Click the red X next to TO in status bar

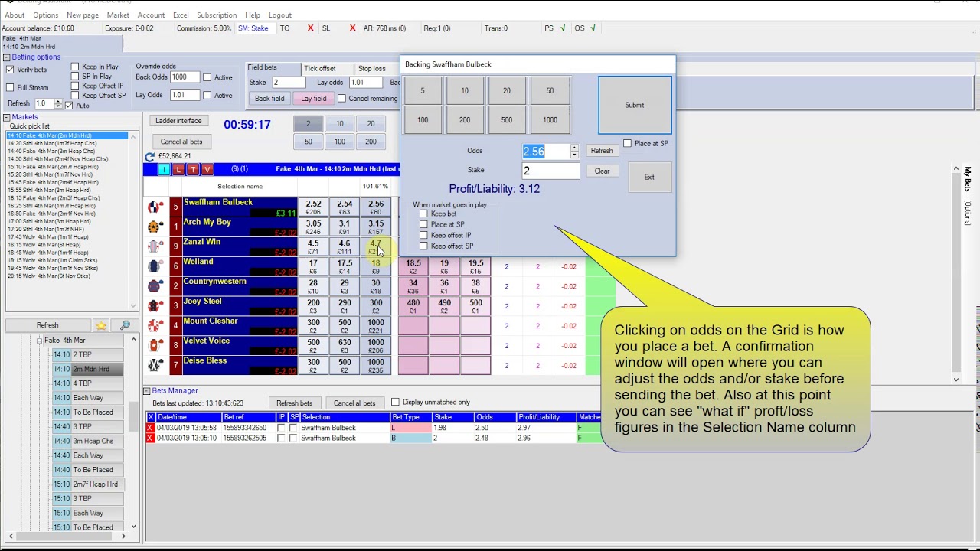click(x=310, y=28)
